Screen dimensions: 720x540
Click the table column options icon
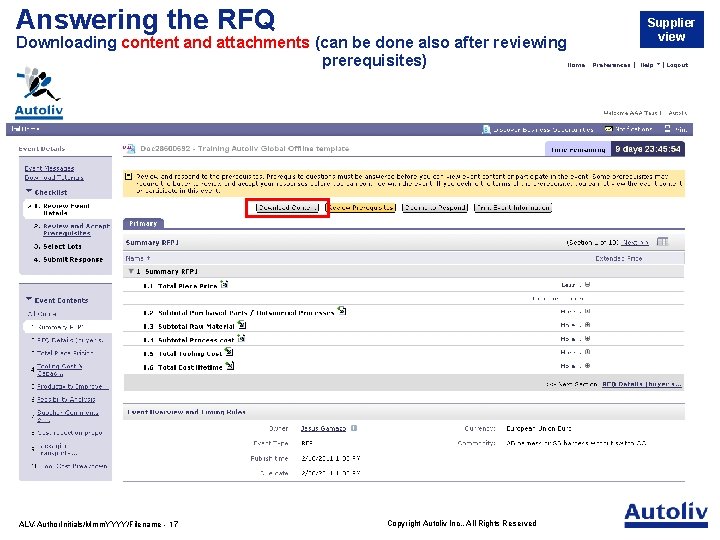(662, 242)
